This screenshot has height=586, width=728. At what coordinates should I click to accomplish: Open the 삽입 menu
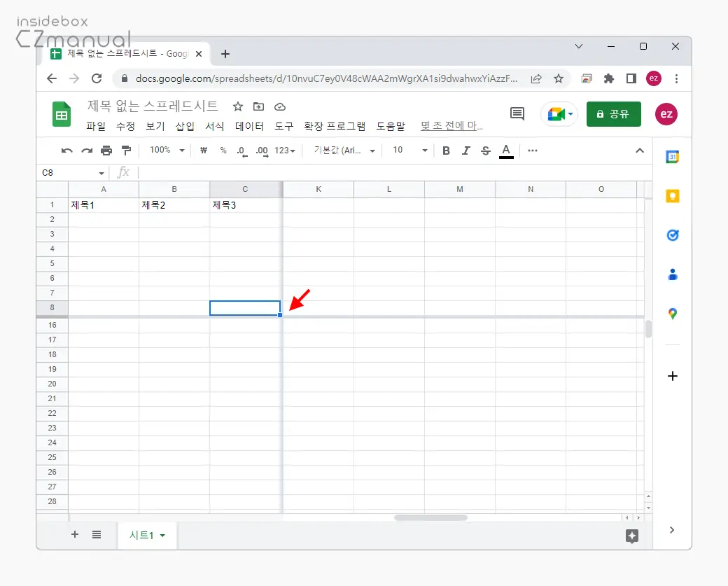pyautogui.click(x=185, y=127)
